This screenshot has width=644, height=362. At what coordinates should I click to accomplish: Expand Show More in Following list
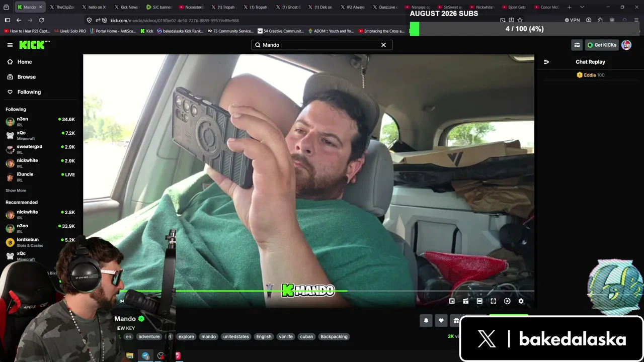point(16,191)
